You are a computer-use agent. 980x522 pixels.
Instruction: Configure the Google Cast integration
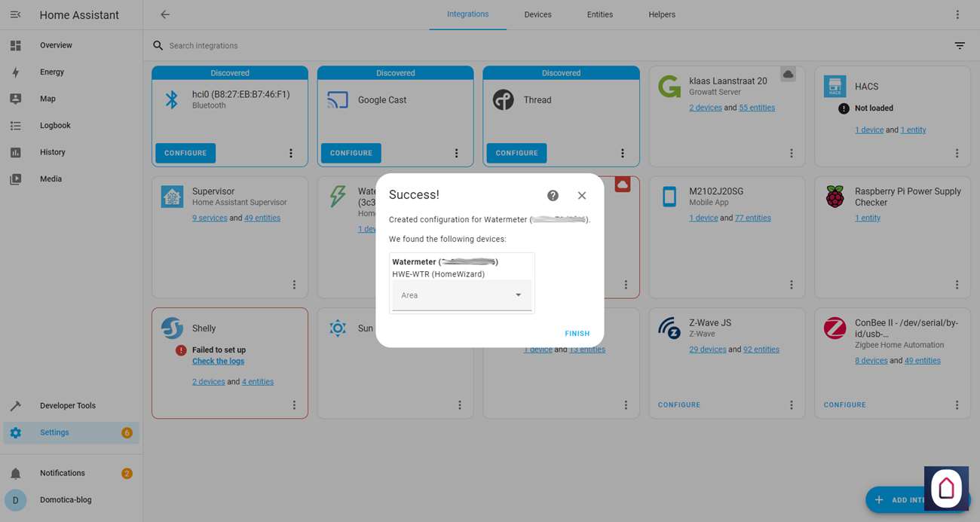351,153
